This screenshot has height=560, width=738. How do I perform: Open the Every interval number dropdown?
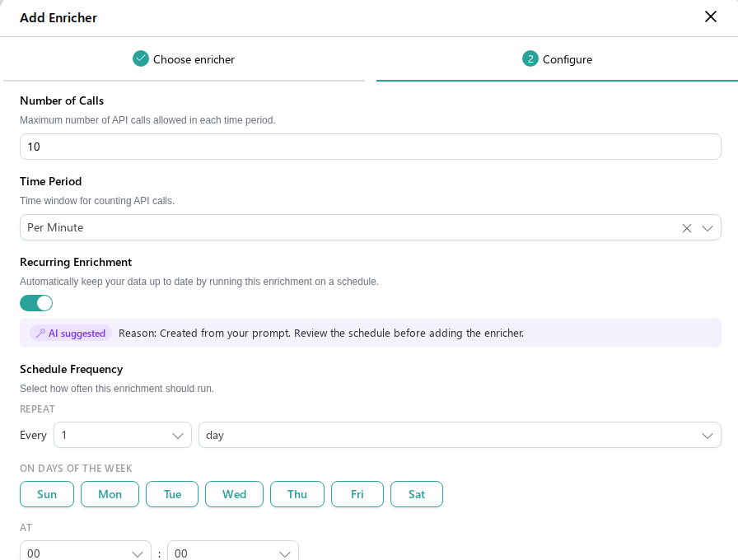pos(123,436)
